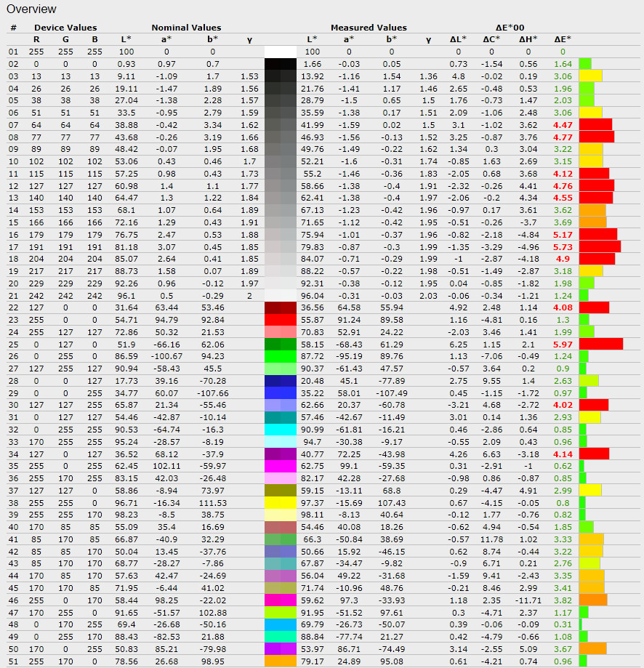Click the red ΔE bar for row 25
Image resolution: width=644 pixels, height=668 pixels.
pyautogui.click(x=600, y=344)
